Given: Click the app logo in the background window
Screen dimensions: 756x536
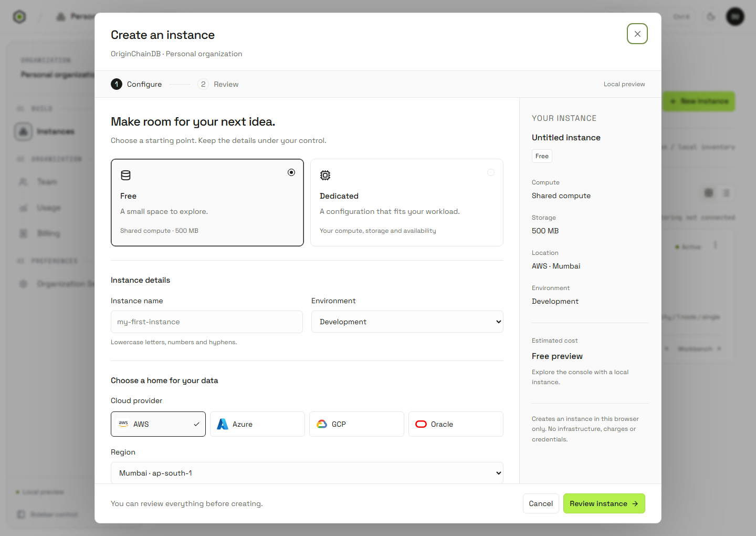Looking at the screenshot, I should click(x=19, y=17).
